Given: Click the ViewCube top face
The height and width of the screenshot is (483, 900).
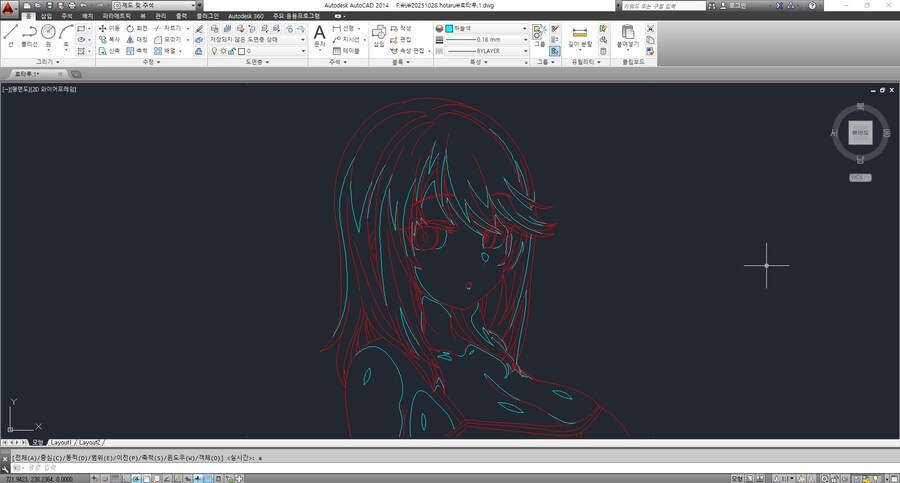Looking at the screenshot, I should tap(860, 133).
